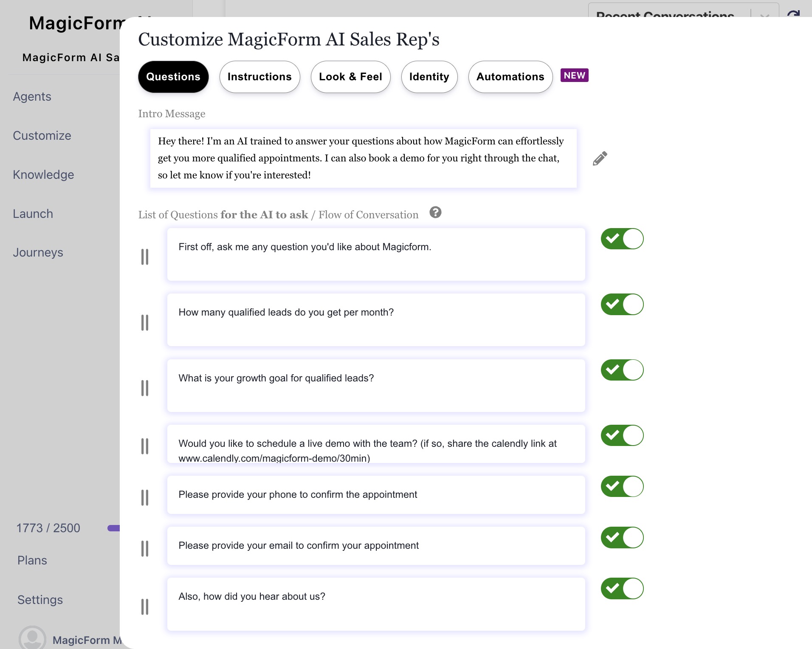Go to Settings in the sidebar

point(40,600)
